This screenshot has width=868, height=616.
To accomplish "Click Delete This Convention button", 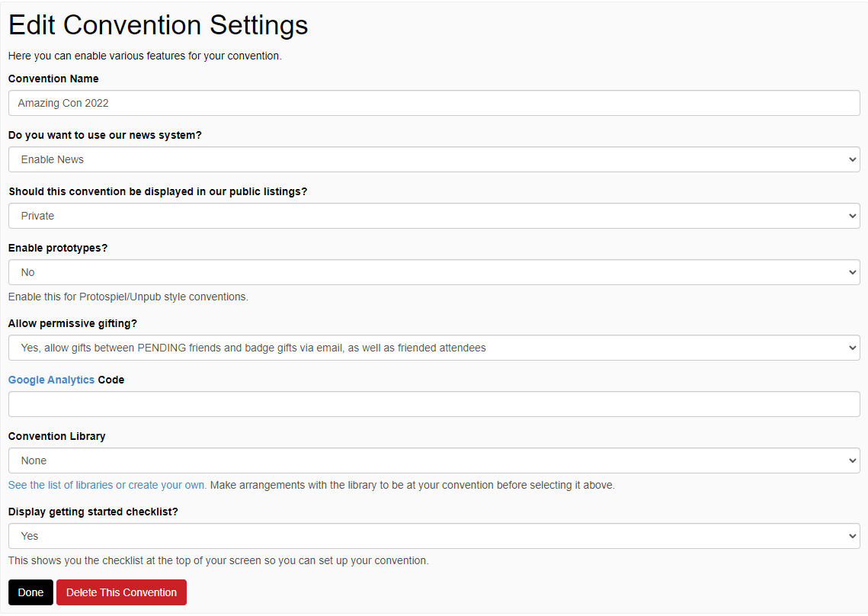I will point(121,592).
